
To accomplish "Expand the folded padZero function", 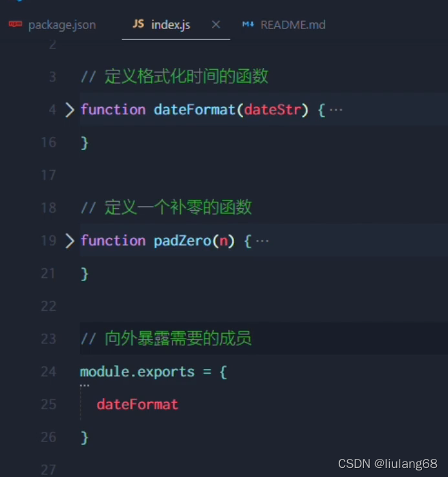I will click(x=70, y=241).
